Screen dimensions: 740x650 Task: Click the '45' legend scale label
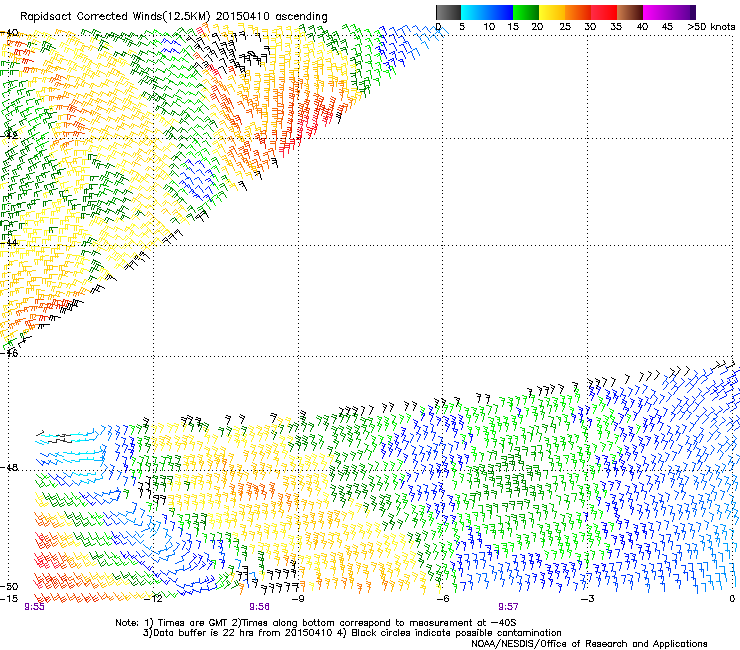(667, 27)
